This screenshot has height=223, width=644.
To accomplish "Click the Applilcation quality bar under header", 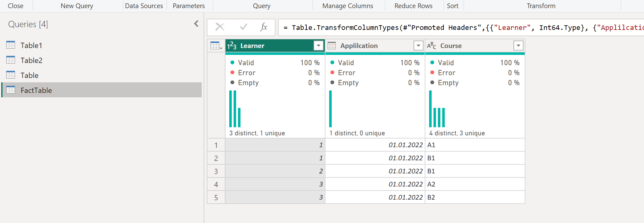I will [375, 54].
